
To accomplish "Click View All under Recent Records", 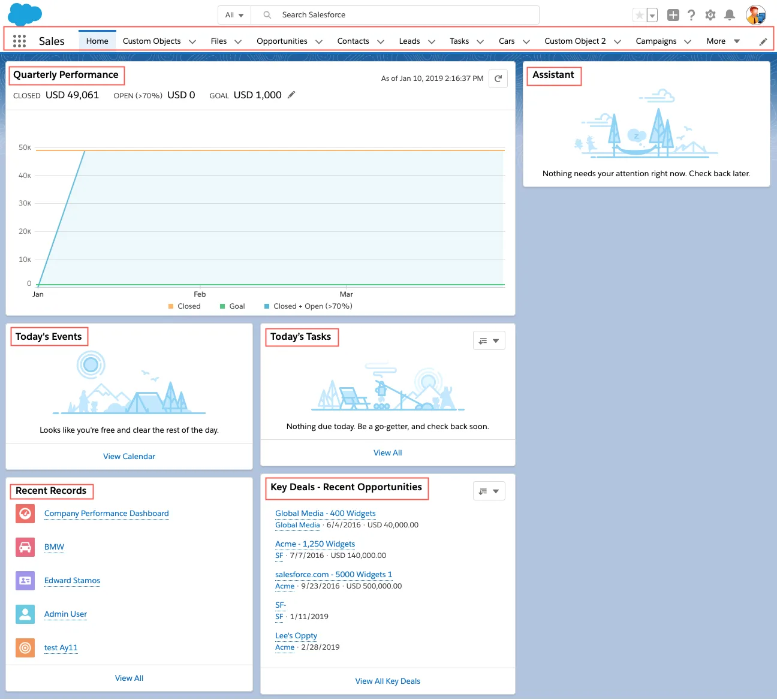I will [x=129, y=678].
